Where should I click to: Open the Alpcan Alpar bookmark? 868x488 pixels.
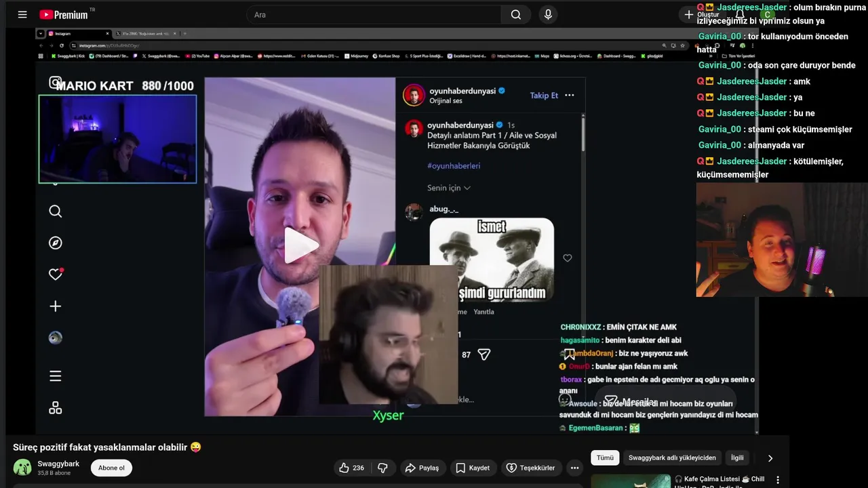tap(235, 56)
